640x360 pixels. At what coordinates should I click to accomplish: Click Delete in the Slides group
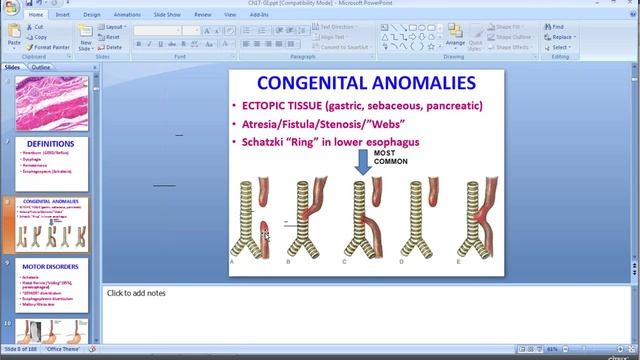(x=110, y=47)
